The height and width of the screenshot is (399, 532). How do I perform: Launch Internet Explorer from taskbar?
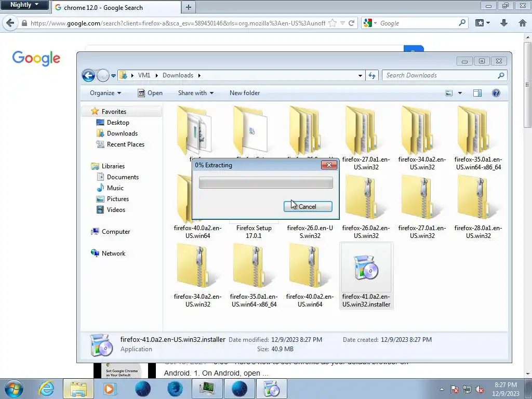[x=46, y=389]
